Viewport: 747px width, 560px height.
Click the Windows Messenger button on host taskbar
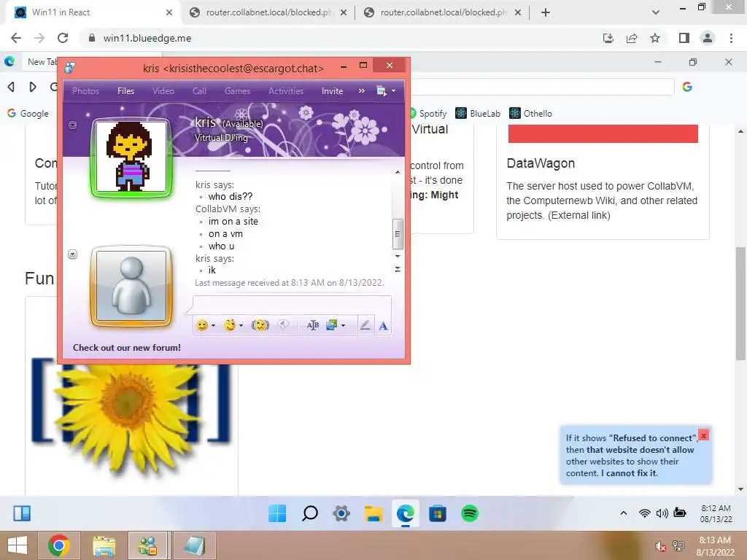[x=147, y=545]
